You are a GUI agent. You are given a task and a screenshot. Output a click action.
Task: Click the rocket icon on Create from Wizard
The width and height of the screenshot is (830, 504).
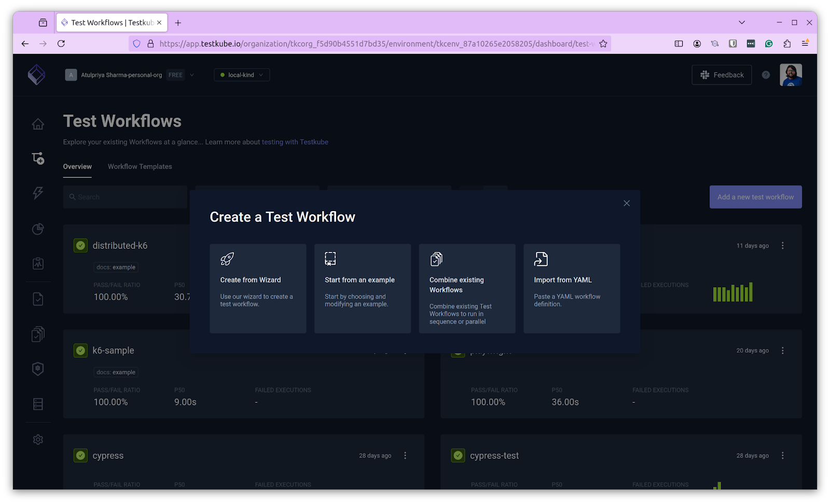pyautogui.click(x=227, y=259)
